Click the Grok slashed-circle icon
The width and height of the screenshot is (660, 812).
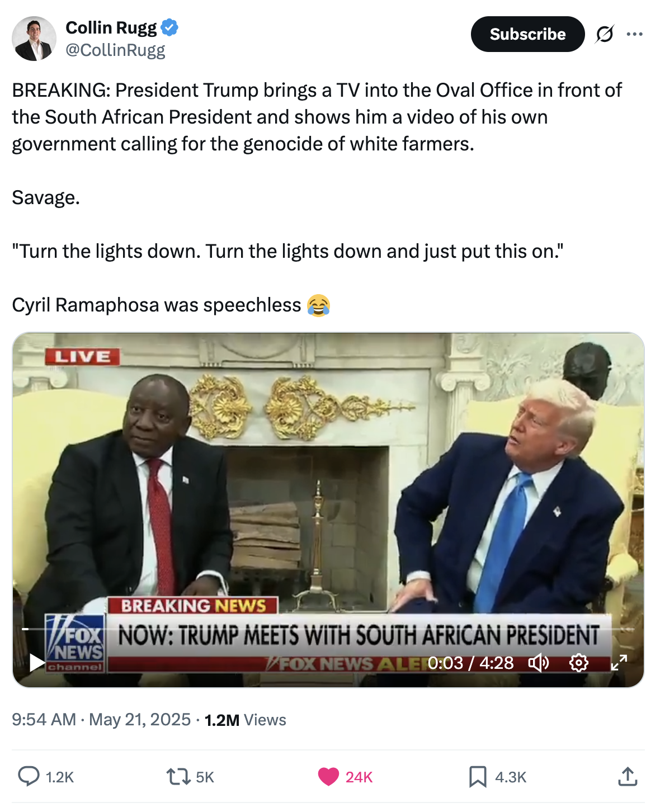pyautogui.click(x=605, y=34)
